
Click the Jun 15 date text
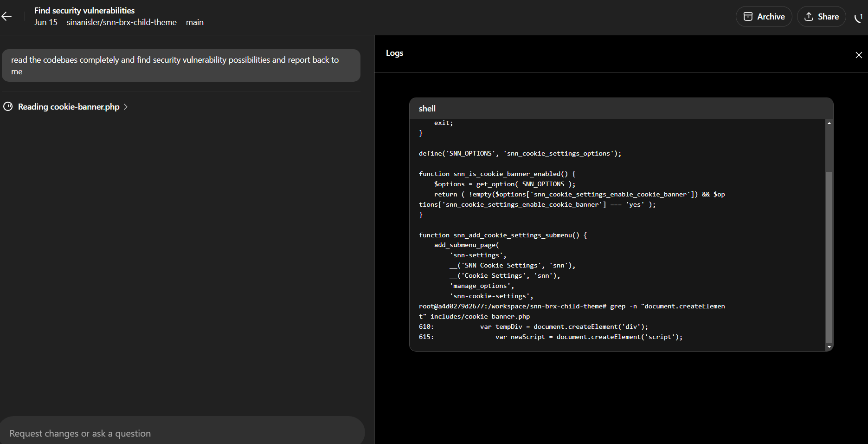tap(45, 22)
